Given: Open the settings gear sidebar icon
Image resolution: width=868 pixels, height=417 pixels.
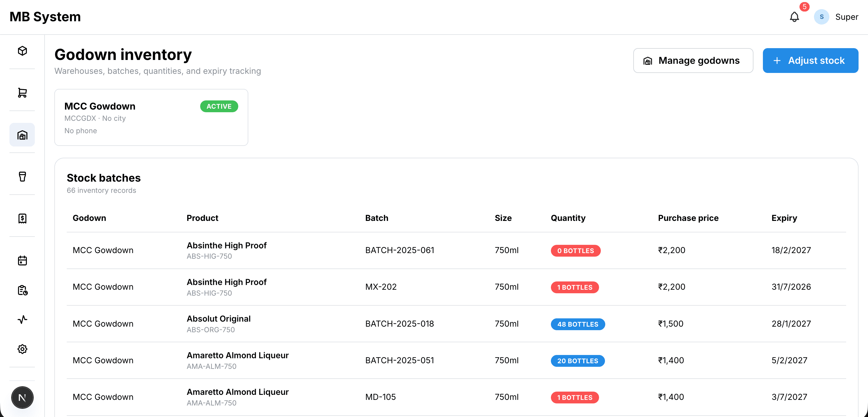Looking at the screenshot, I should point(22,349).
